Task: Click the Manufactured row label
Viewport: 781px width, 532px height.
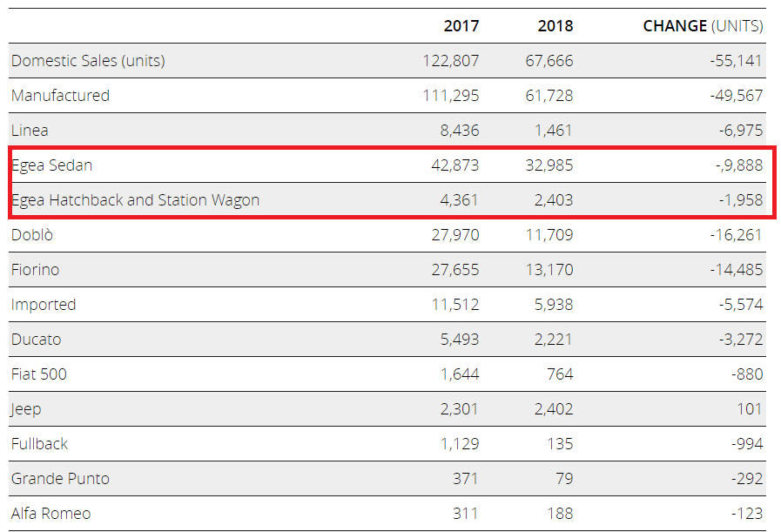Action: [x=60, y=96]
